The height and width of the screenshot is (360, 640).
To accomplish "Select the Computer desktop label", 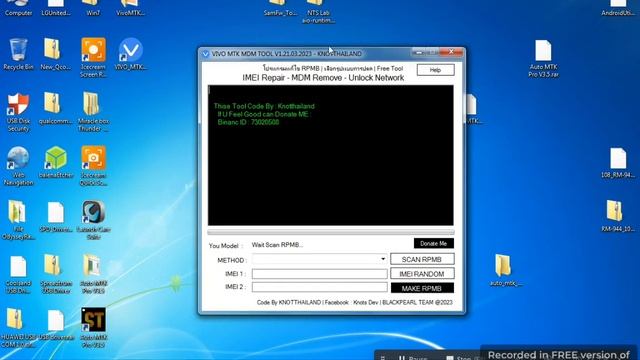I will [18, 13].
